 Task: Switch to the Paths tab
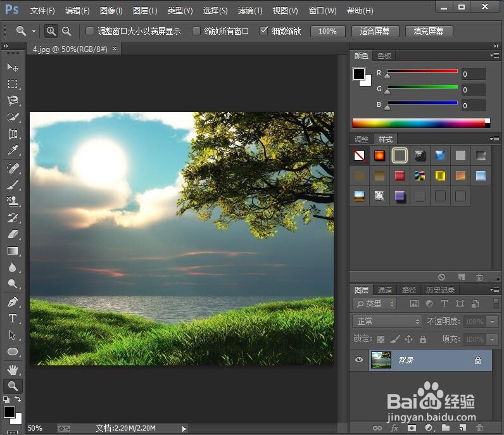409,290
